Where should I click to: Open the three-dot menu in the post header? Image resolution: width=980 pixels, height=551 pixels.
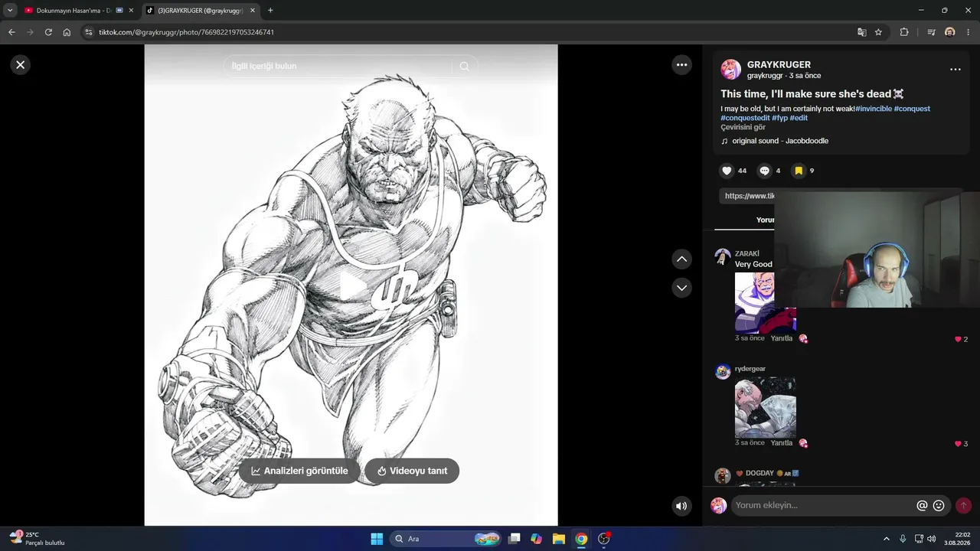tap(955, 70)
